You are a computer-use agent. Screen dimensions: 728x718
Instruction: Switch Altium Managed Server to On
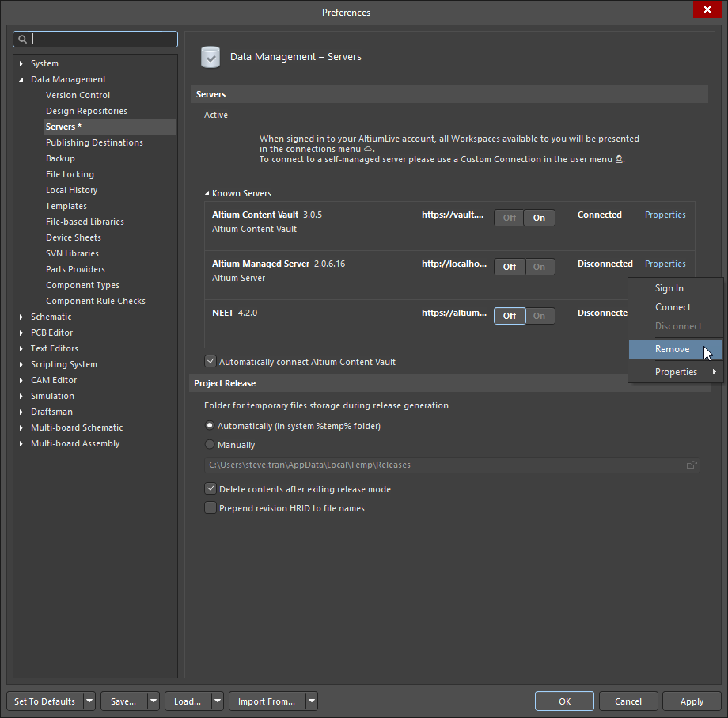[x=540, y=267]
